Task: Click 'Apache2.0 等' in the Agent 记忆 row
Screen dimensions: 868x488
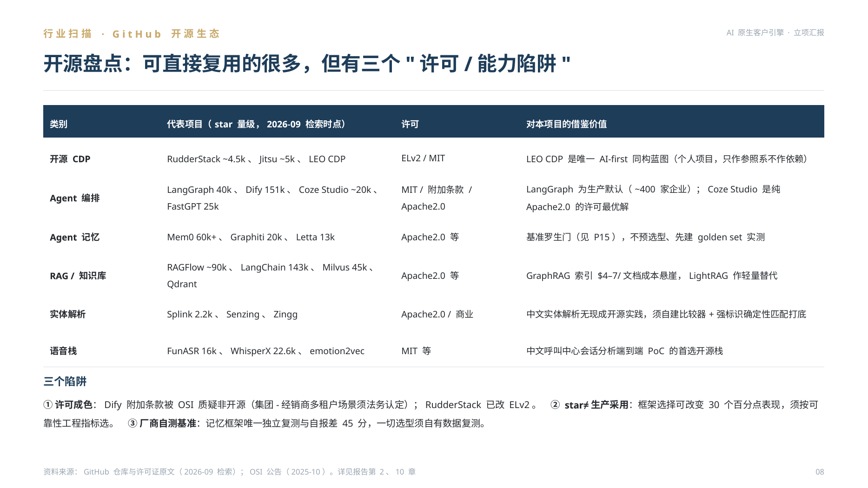Action: (x=430, y=237)
